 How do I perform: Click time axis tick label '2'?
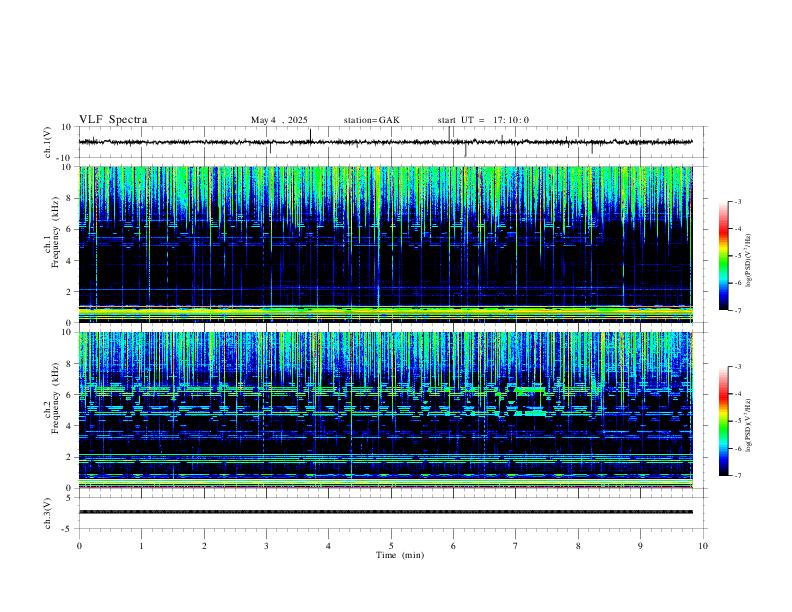204,546
